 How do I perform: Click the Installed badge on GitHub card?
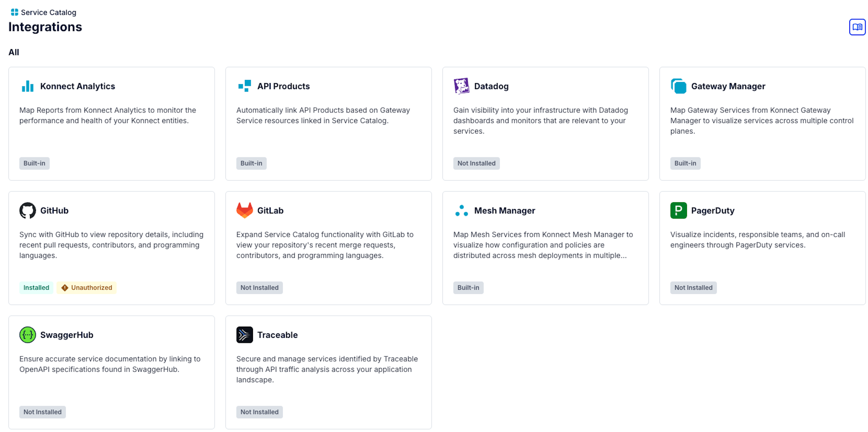pos(36,288)
